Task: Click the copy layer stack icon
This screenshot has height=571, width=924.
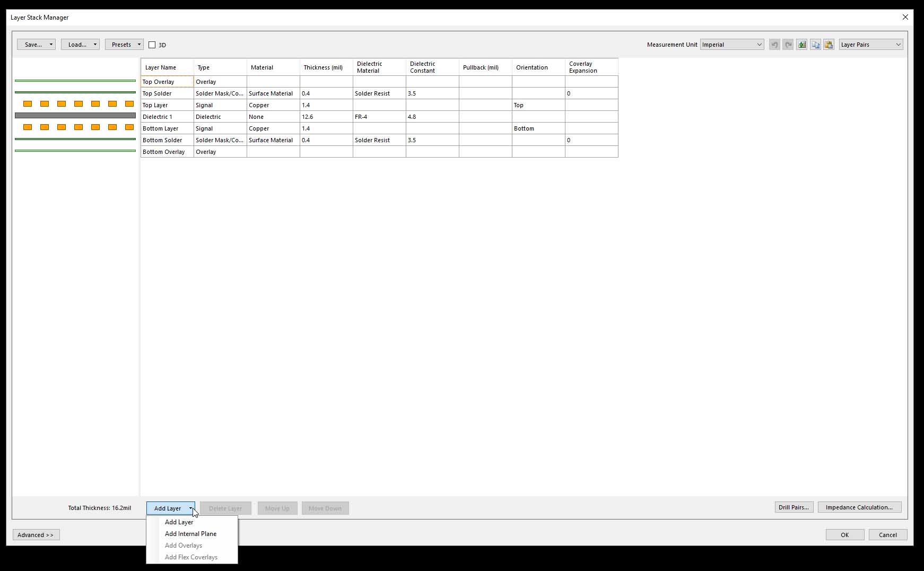Action: click(x=815, y=45)
